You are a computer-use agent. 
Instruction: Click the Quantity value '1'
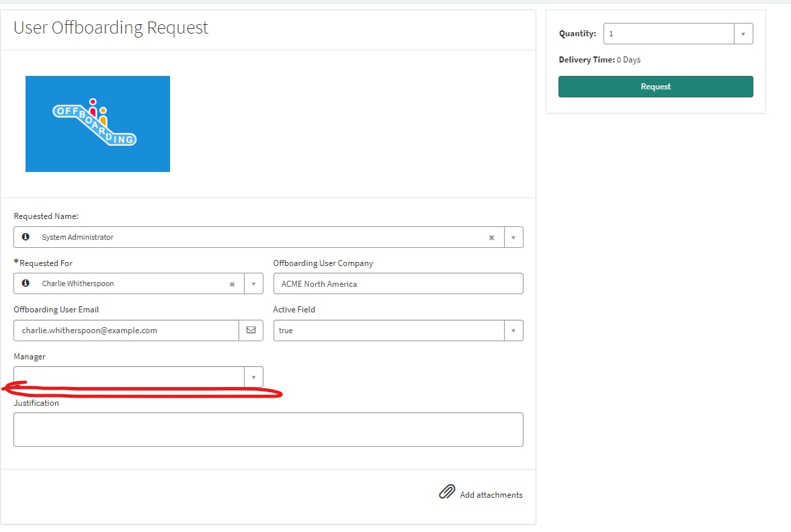click(x=611, y=34)
